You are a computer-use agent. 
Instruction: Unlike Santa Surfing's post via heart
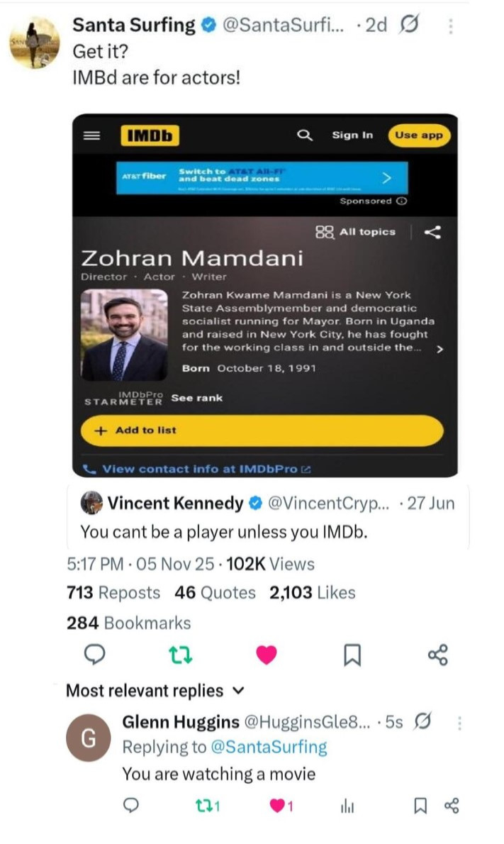[x=266, y=656]
